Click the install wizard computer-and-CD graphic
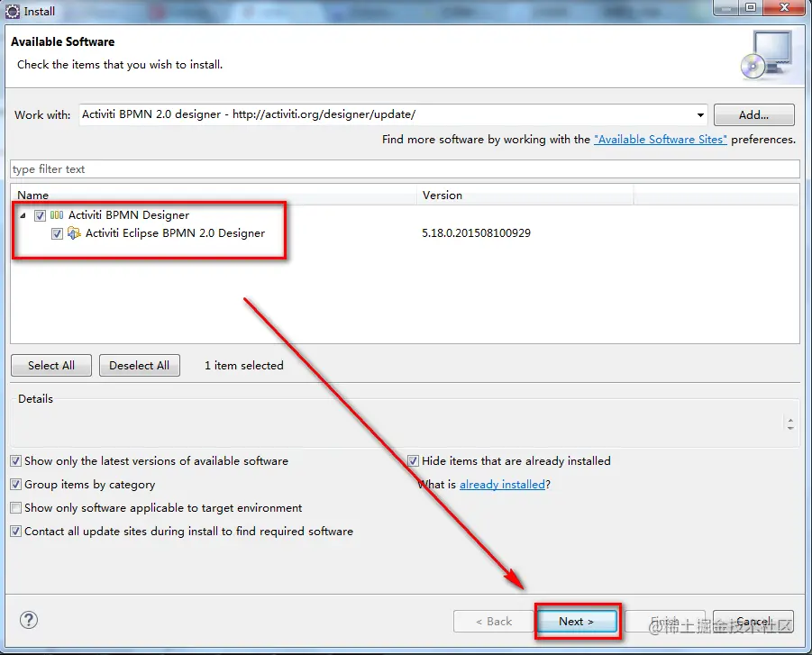 click(766, 55)
